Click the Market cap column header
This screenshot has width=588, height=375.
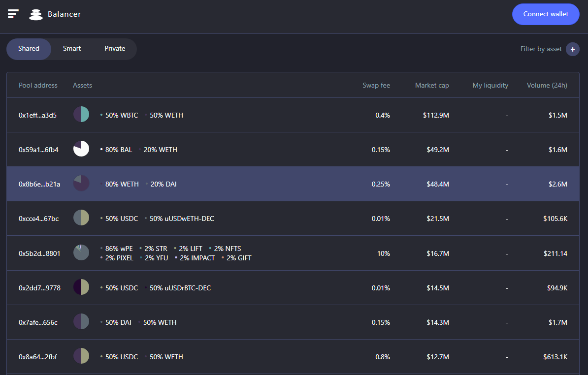432,86
